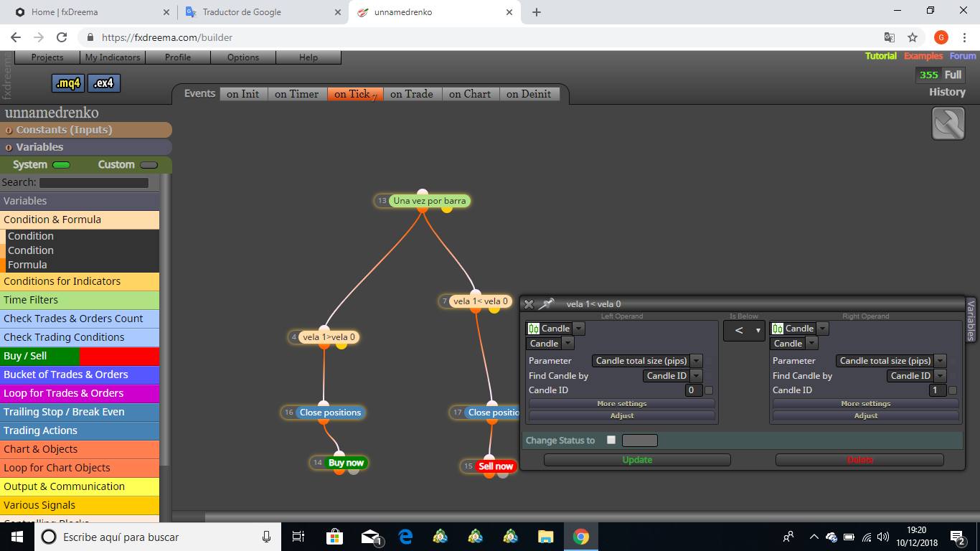Open right Find Candle by dropdown
The width and height of the screenshot is (980, 551).
(940, 376)
